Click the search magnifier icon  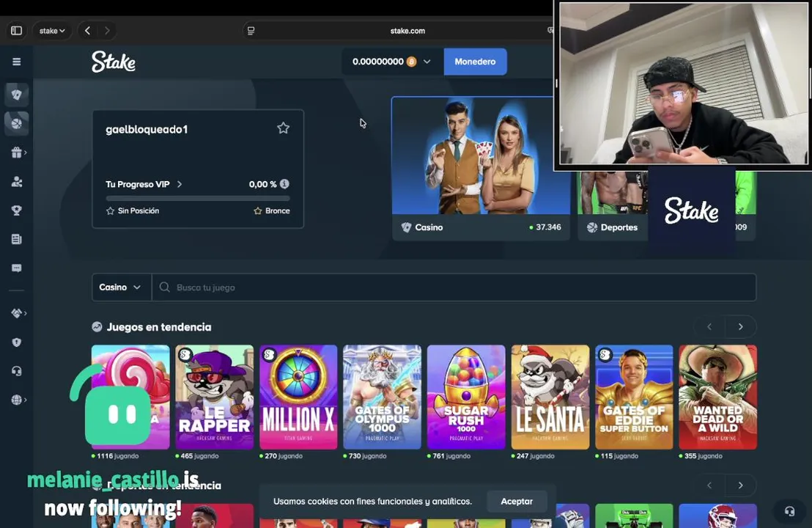coord(165,287)
